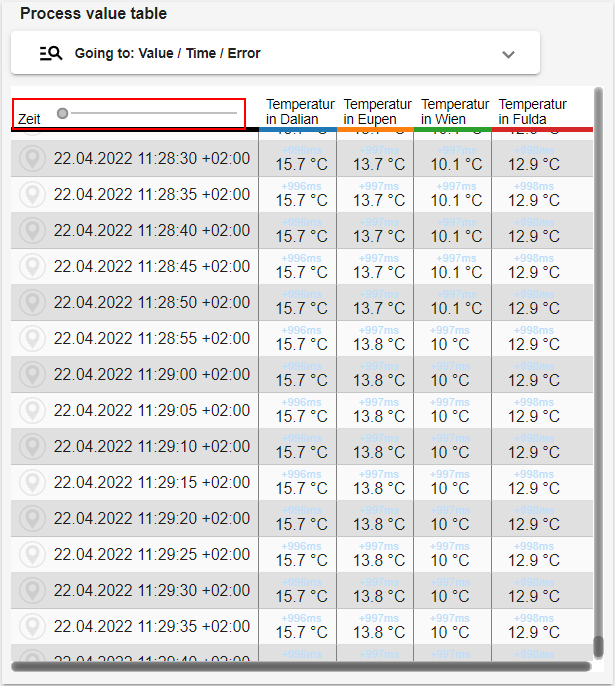Click location pin icon for 11:29:35 row

click(x=33, y=627)
